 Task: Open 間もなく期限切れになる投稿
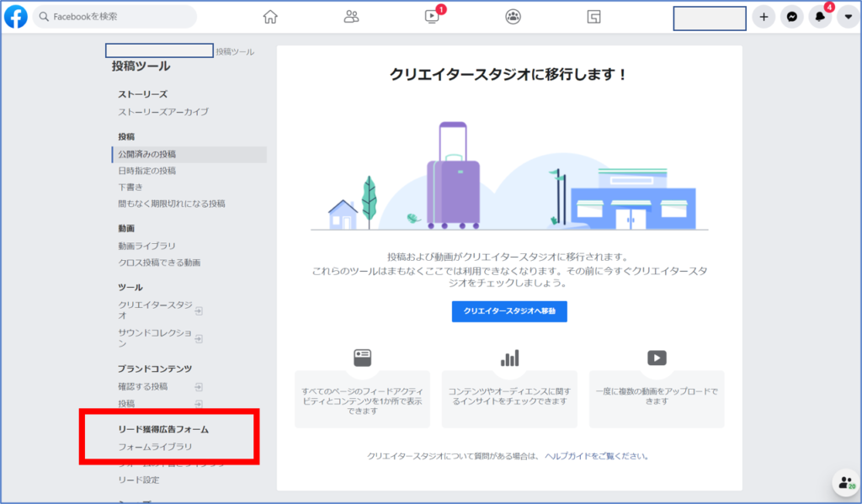(172, 204)
